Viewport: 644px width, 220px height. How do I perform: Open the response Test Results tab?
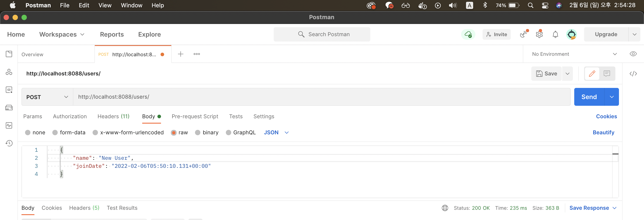coord(122,208)
